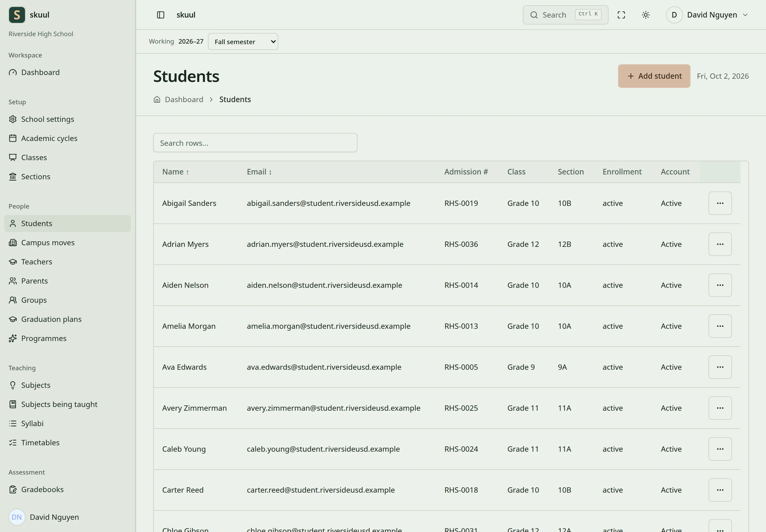Toggle the light/dark theme sun icon

(646, 15)
